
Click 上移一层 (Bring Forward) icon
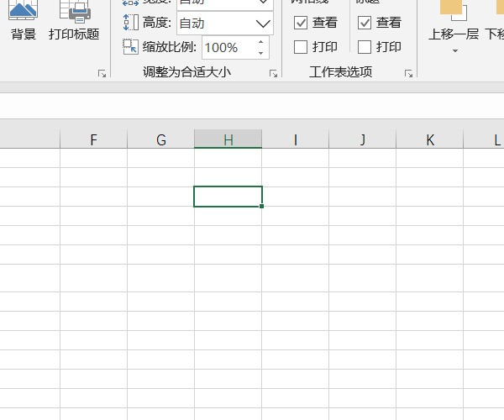click(x=454, y=10)
